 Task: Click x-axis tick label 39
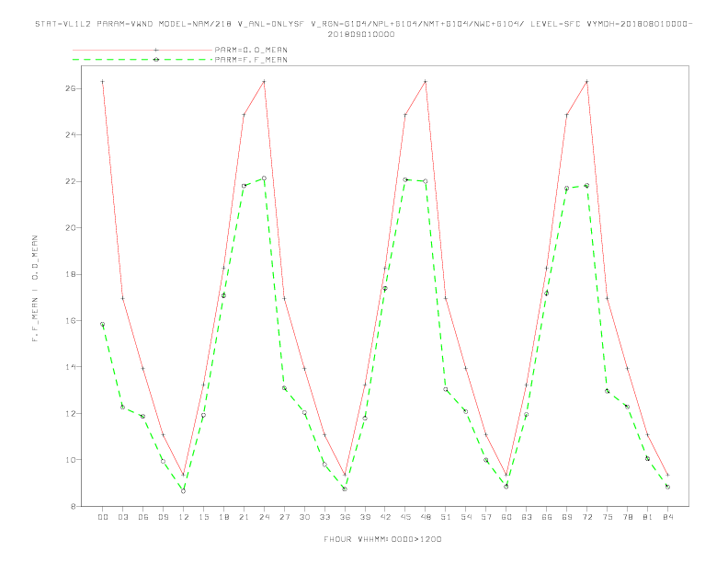pyautogui.click(x=365, y=517)
